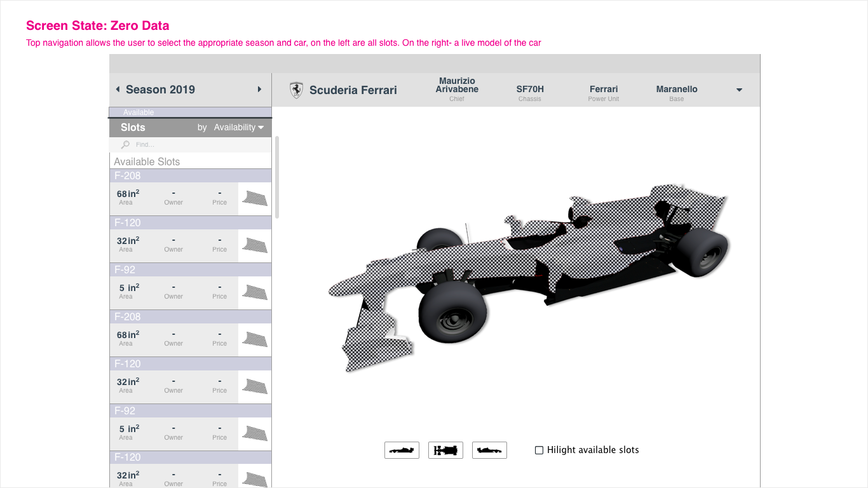The image size is (868, 488).
Task: Open the slot shape thumbnail for the second F-120
Action: [255, 387]
